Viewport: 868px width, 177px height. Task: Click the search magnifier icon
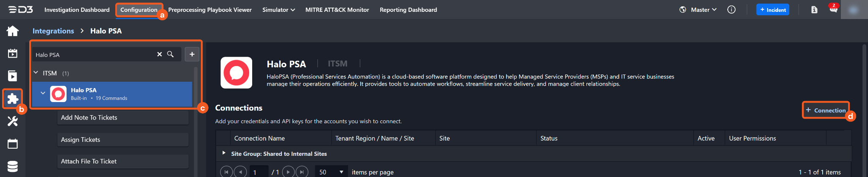[x=170, y=54]
